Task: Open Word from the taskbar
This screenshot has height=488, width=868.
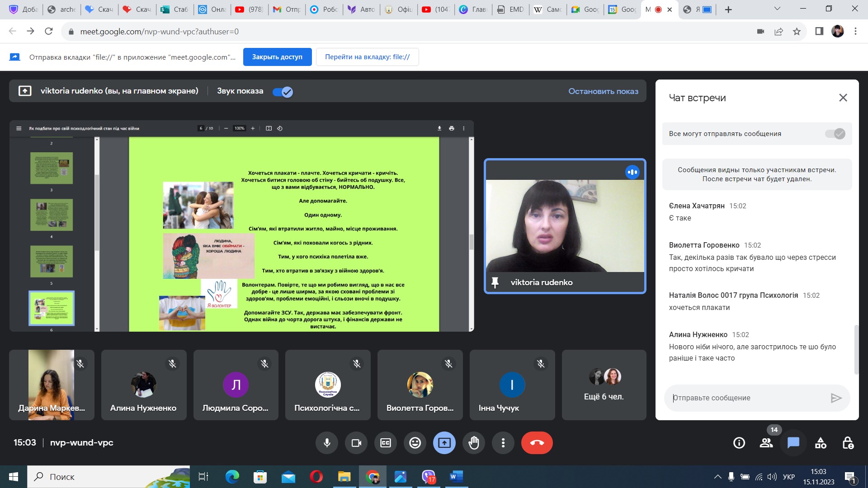Action: (456, 477)
